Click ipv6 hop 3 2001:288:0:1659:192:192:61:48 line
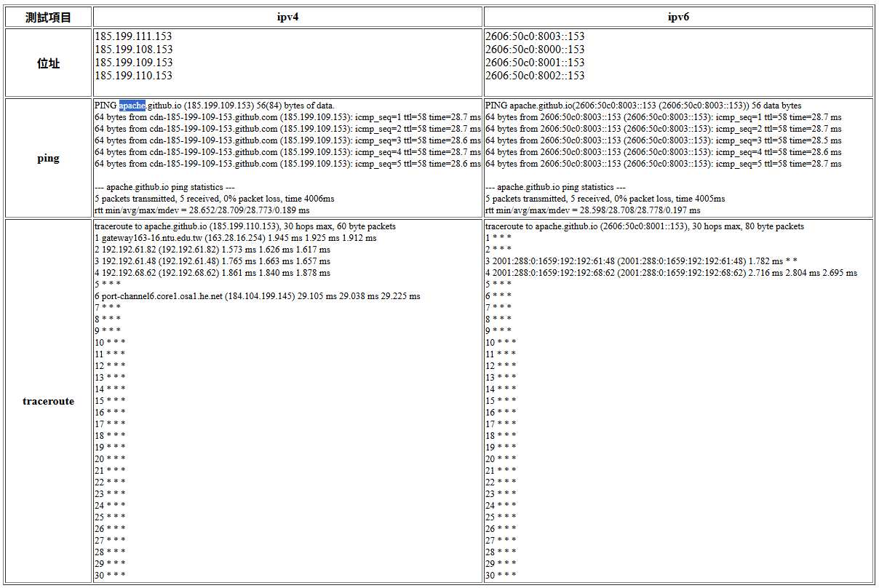 click(x=643, y=261)
